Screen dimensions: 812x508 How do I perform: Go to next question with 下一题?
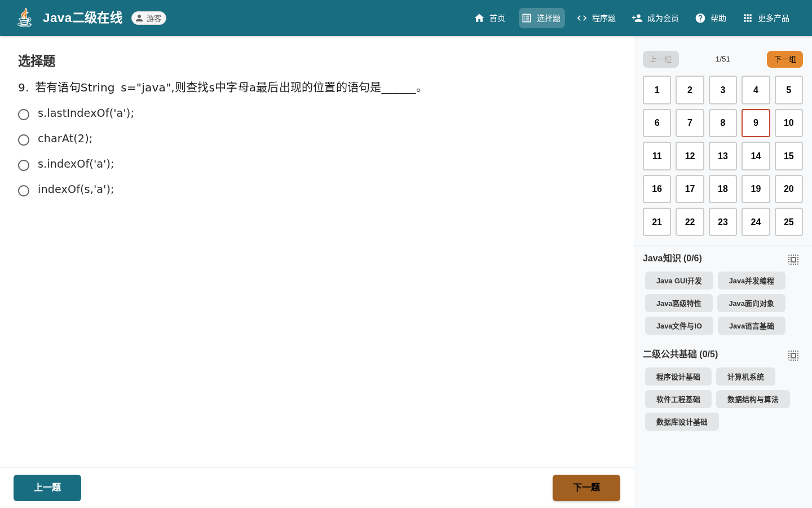(x=586, y=488)
